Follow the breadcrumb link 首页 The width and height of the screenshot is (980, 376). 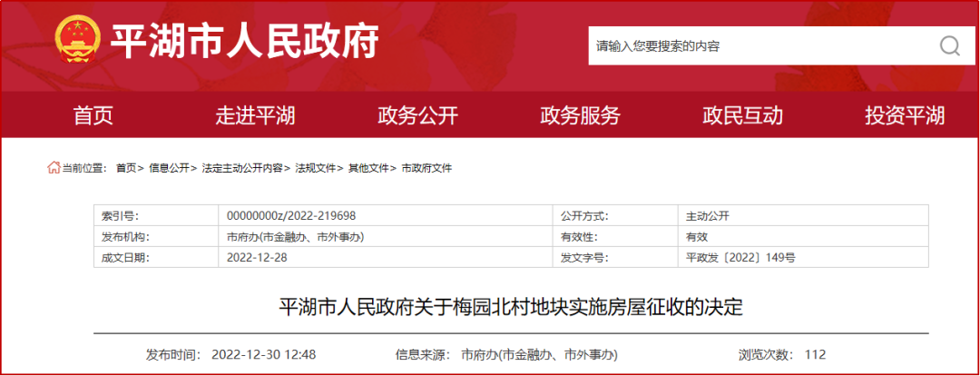click(x=125, y=168)
